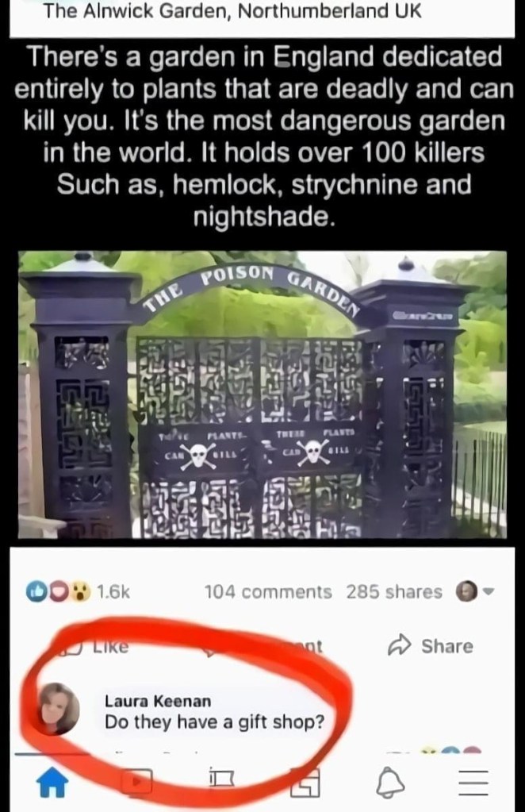
Task: Tap the Share arrow icon
Action: pyautogui.click(x=400, y=645)
